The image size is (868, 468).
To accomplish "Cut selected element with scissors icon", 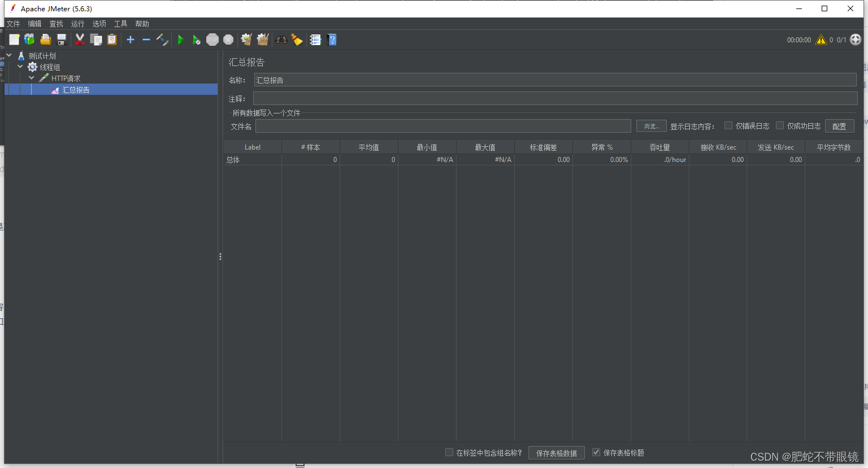I will coord(80,40).
